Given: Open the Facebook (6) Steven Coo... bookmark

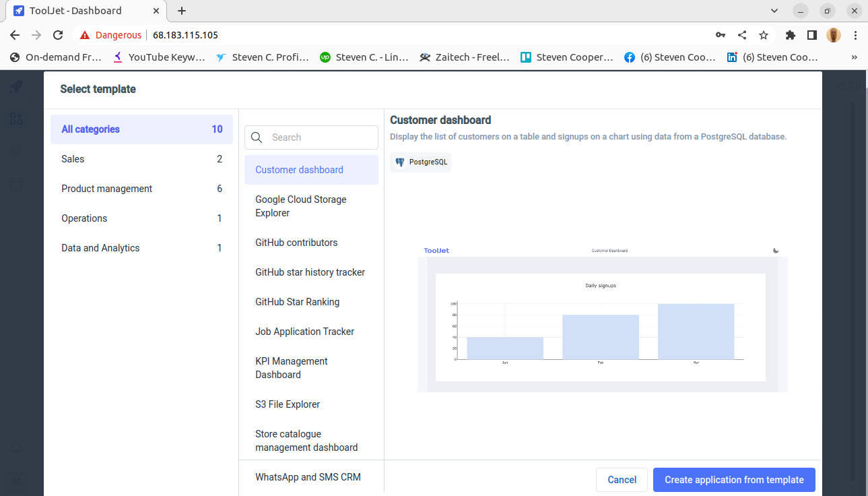Looking at the screenshot, I should click(670, 57).
